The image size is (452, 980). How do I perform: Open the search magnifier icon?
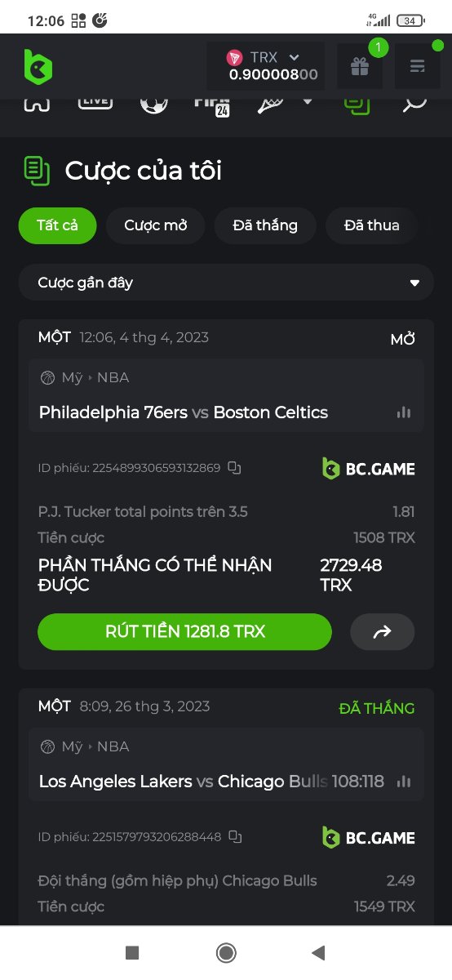click(415, 103)
